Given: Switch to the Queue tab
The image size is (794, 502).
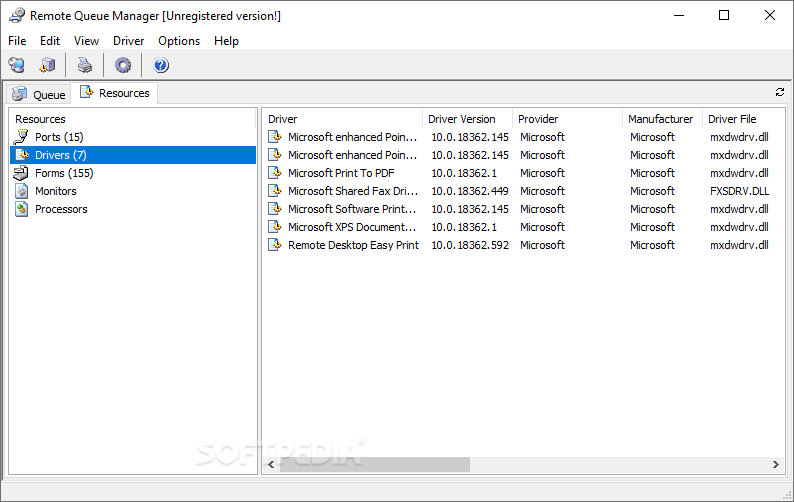Looking at the screenshot, I should pyautogui.click(x=39, y=94).
